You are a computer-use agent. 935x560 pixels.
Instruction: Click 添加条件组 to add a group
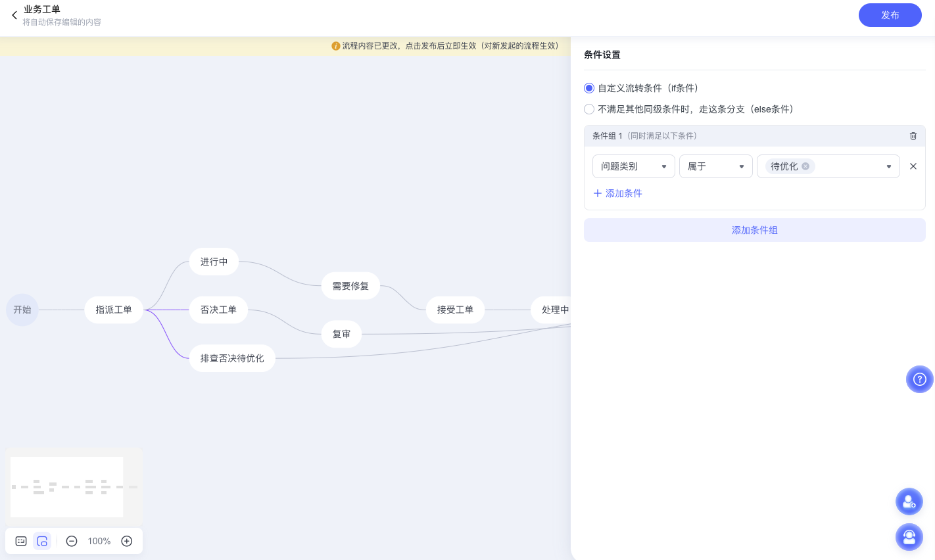click(755, 230)
